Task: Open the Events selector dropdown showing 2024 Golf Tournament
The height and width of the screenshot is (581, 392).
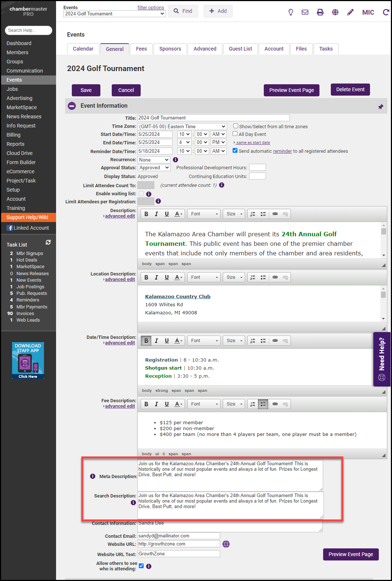Action: 115,14
